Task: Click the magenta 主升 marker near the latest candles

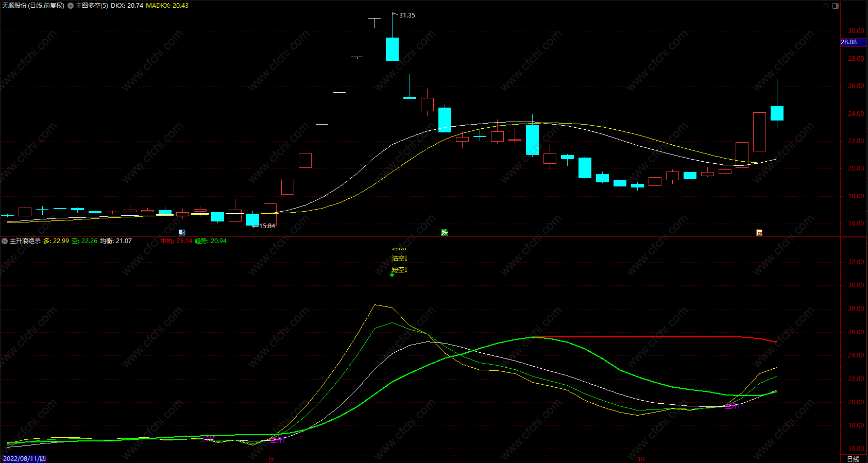Action: click(x=733, y=406)
